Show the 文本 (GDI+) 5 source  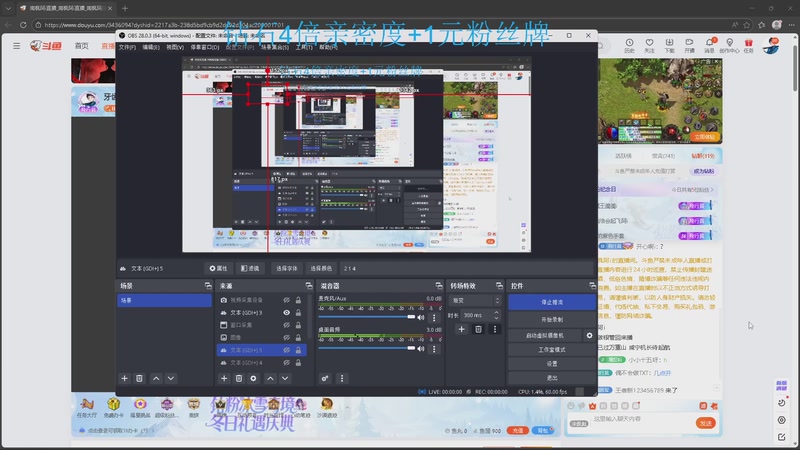(287, 350)
